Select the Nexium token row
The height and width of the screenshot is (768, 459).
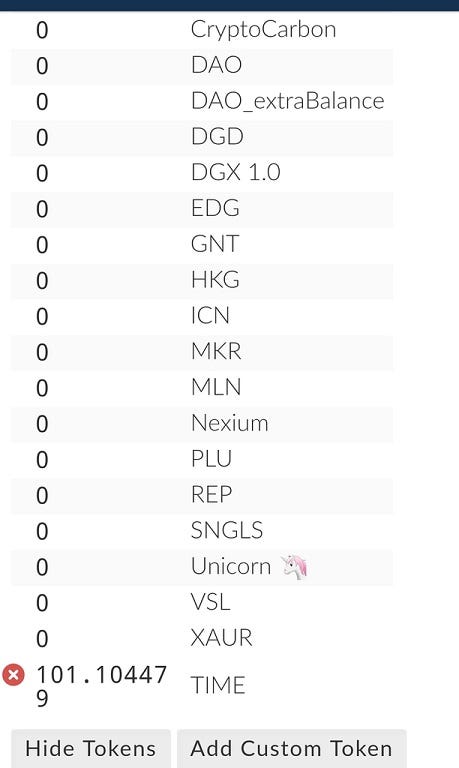pyautogui.click(x=202, y=423)
